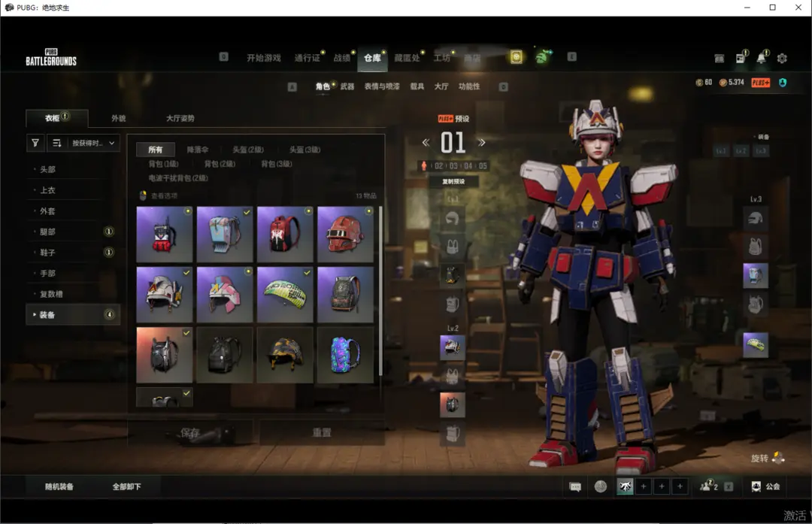Switch to the 表情与喷漆 sub-tab
The height and width of the screenshot is (524, 812).
(x=382, y=86)
